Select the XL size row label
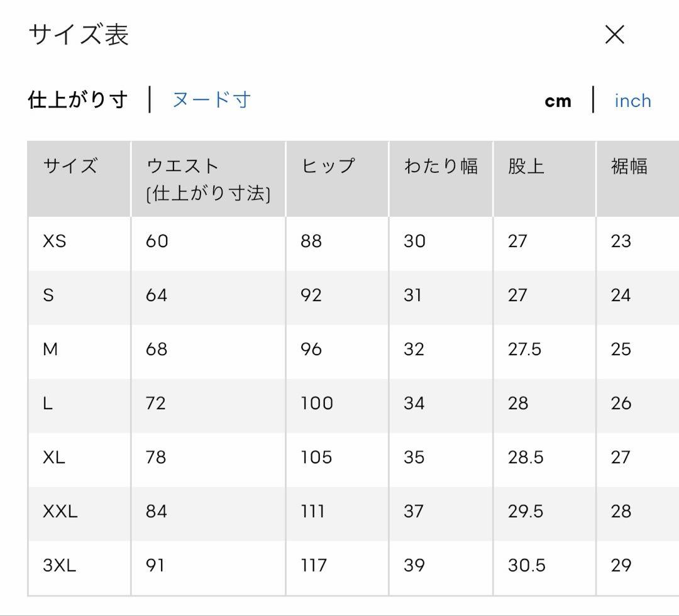Viewport: 679px width, 616px height. click(x=54, y=457)
